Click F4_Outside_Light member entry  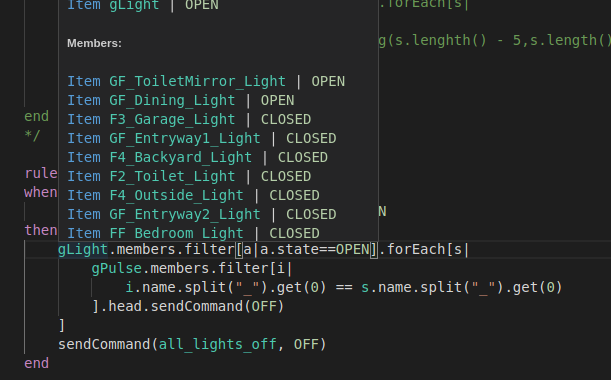(x=176, y=196)
